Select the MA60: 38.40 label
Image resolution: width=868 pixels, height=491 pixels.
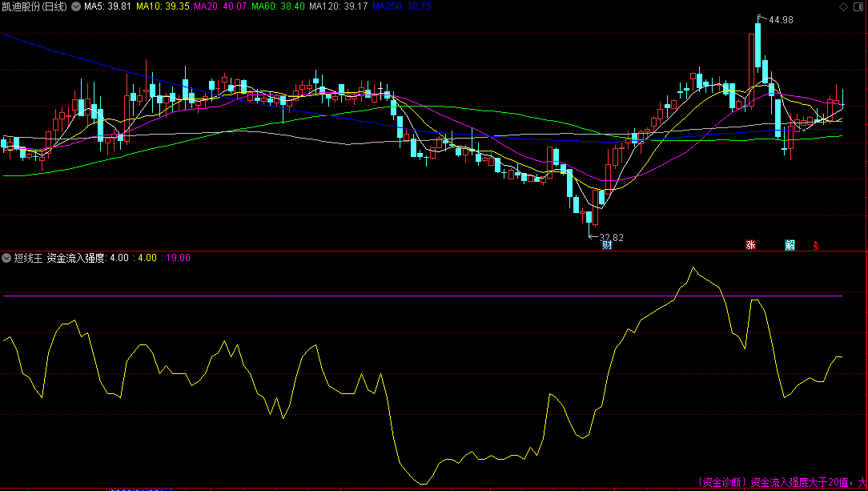tap(278, 6)
